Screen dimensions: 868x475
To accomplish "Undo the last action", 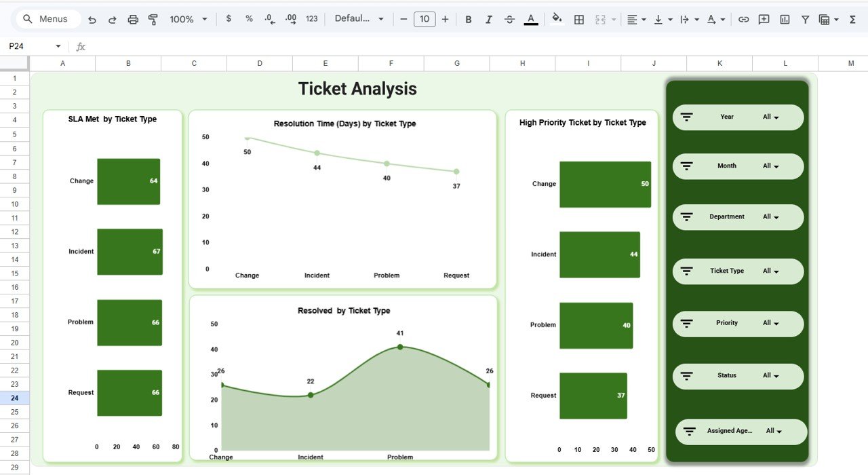I will [x=92, y=19].
